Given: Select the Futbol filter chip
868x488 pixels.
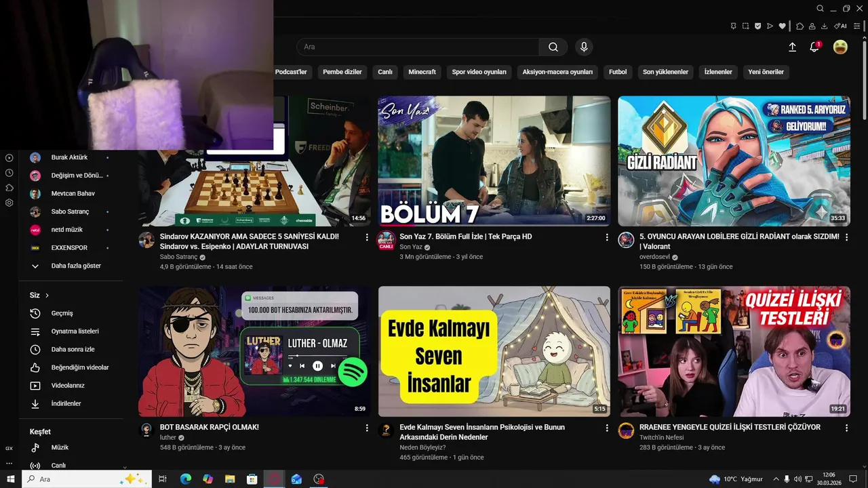Looking at the screenshot, I should [x=618, y=72].
